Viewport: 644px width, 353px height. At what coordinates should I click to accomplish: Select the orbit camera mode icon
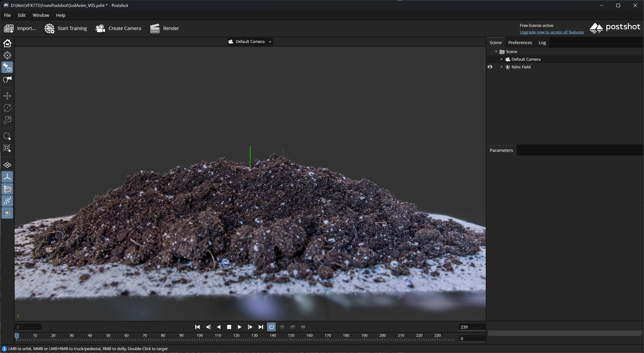coord(7,67)
